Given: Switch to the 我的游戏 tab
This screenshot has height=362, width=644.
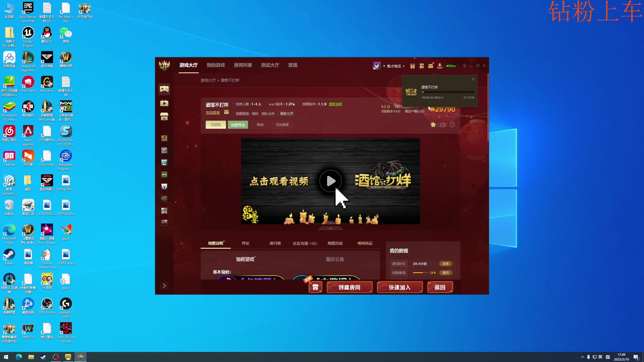Looking at the screenshot, I should pos(216,65).
